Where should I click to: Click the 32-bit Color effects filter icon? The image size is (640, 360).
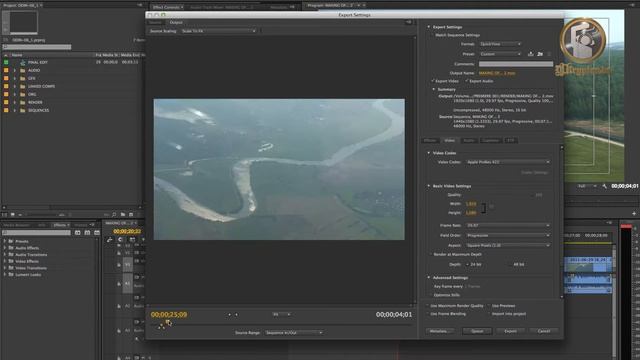[x=87, y=233]
